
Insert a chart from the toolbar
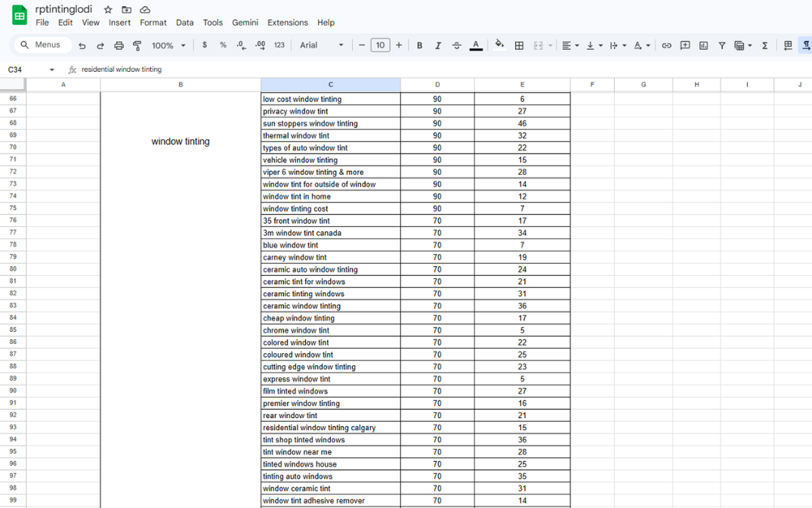click(x=703, y=45)
